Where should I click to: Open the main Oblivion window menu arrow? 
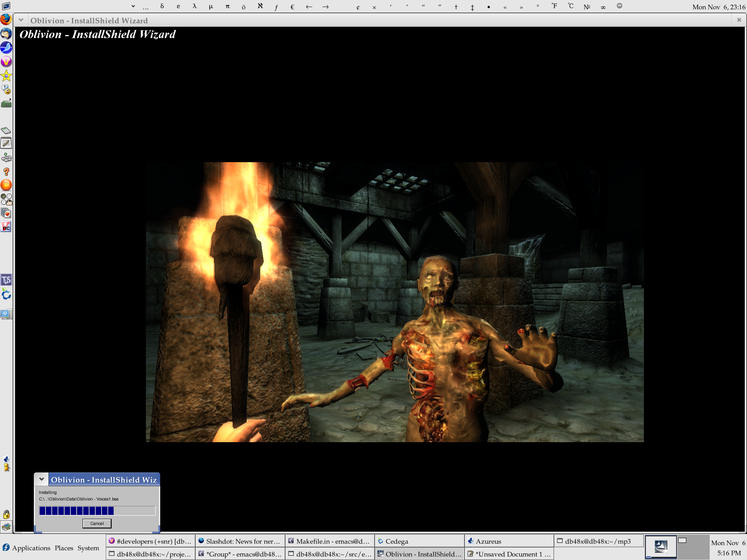(x=21, y=20)
